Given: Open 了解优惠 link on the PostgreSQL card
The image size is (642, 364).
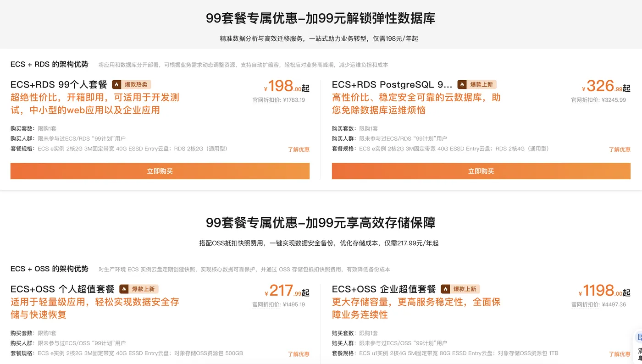Looking at the screenshot, I should point(620,149).
